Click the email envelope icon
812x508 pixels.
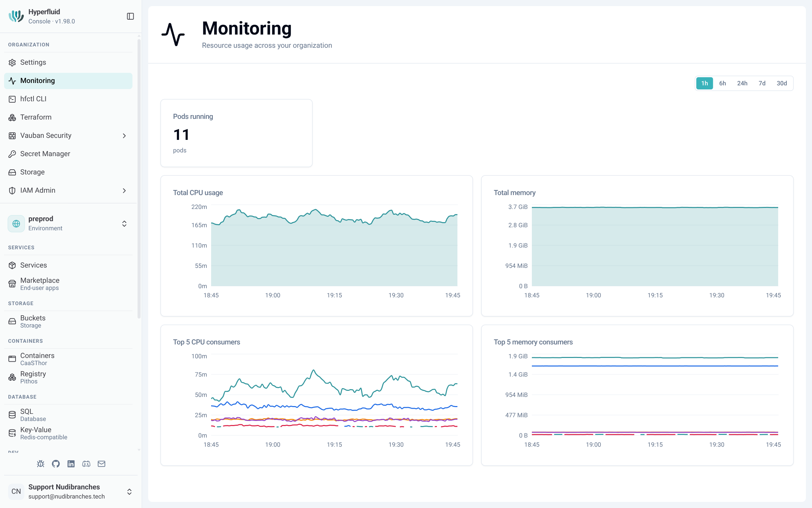(x=101, y=464)
